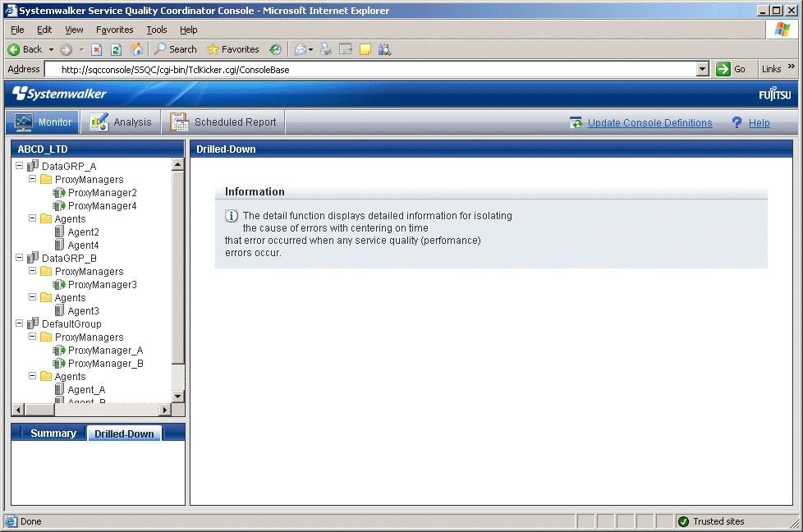The image size is (803, 532).
Task: Click the question mark Help icon
Action: [736, 122]
